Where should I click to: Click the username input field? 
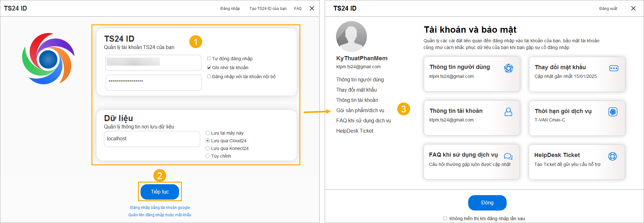(153, 63)
